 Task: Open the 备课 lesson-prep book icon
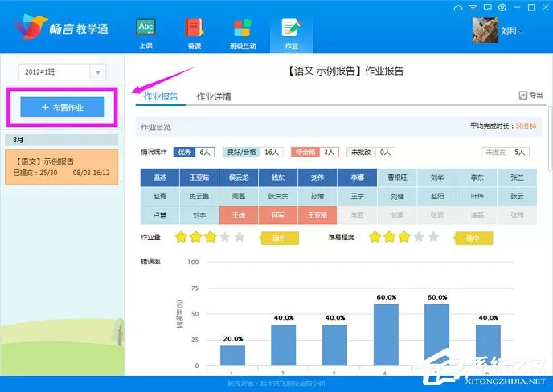195,27
